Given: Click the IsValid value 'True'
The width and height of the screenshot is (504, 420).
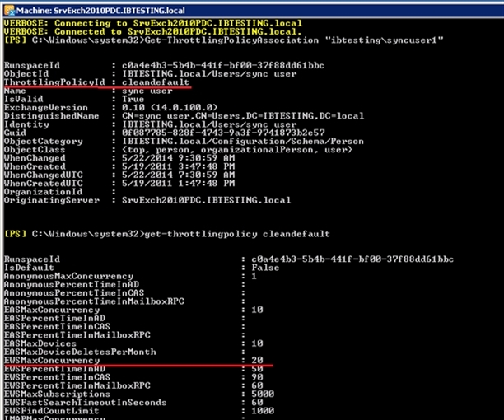Looking at the screenshot, I should (133, 99).
